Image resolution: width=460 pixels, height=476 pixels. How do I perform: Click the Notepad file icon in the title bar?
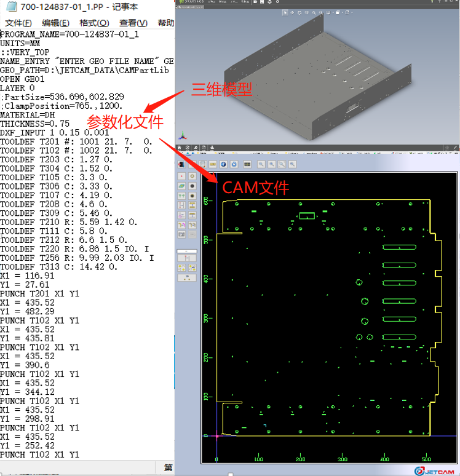coord(12,6)
